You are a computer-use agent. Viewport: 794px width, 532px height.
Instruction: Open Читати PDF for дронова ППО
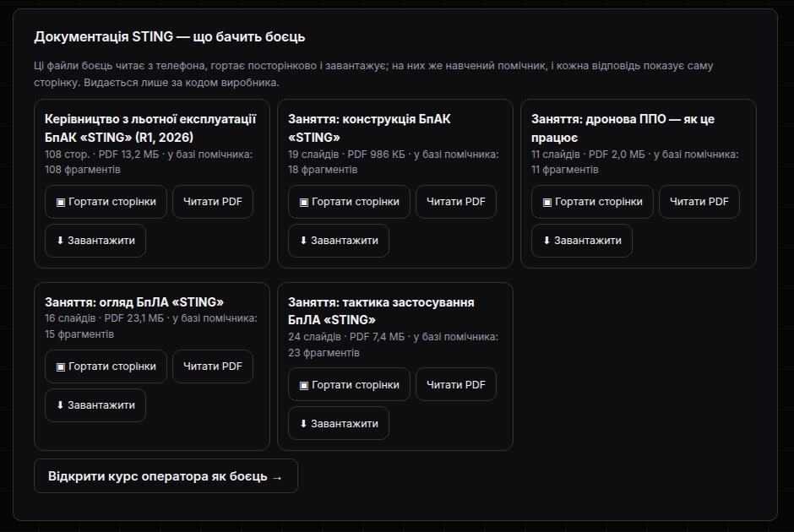click(699, 202)
